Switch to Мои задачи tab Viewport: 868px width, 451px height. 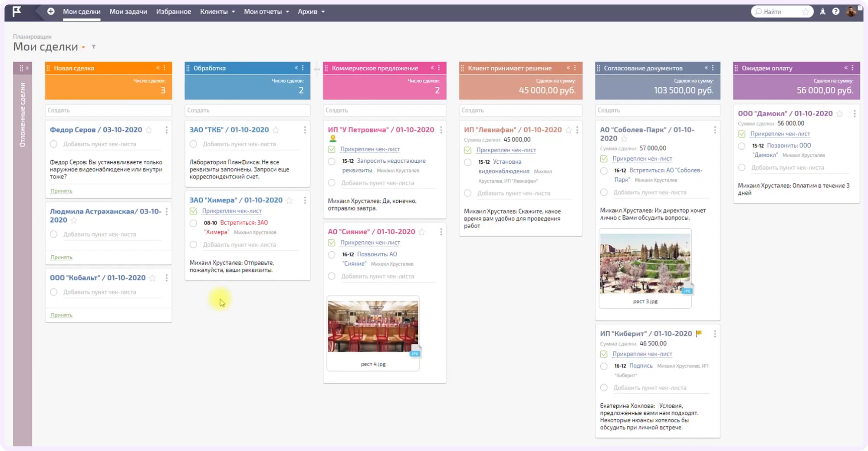[128, 12]
